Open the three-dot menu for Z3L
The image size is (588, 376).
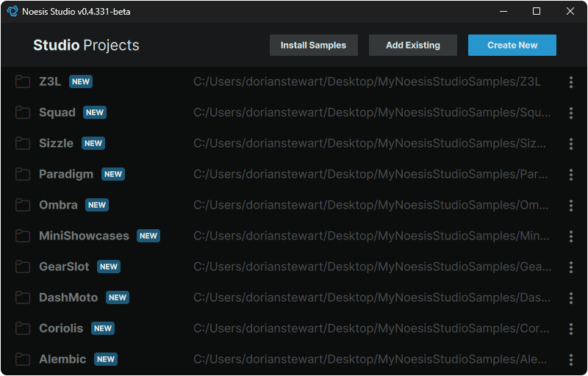coord(571,82)
